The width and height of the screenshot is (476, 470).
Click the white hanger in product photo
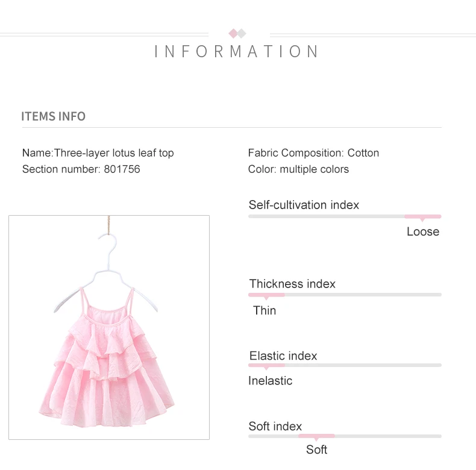tap(105, 273)
